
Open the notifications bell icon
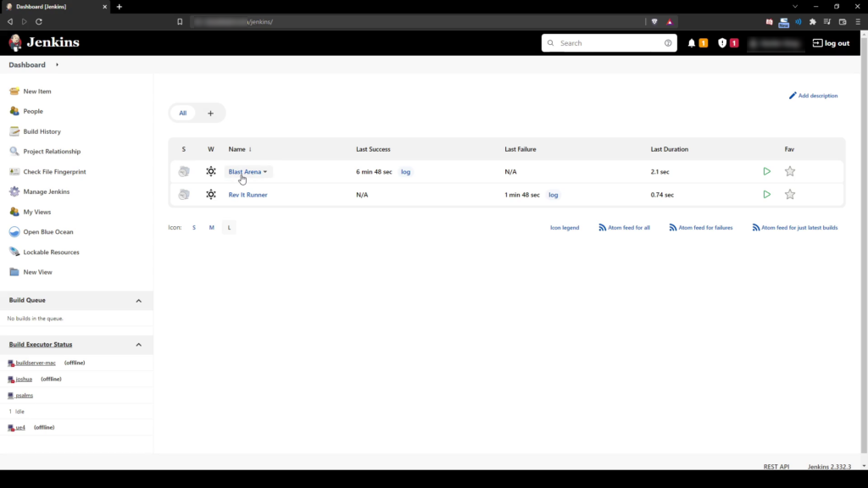[x=692, y=43]
